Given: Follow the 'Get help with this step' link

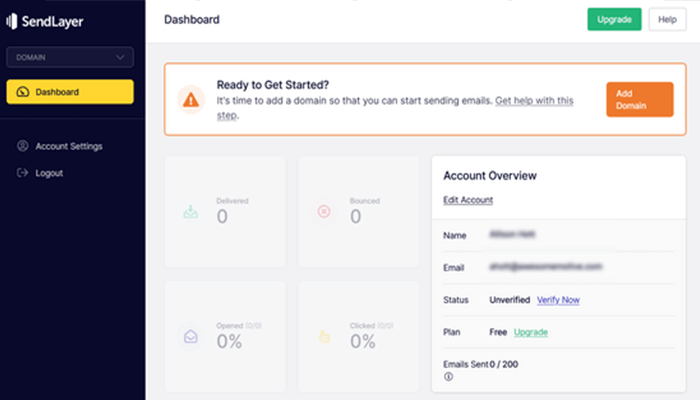Looking at the screenshot, I should click(534, 101).
